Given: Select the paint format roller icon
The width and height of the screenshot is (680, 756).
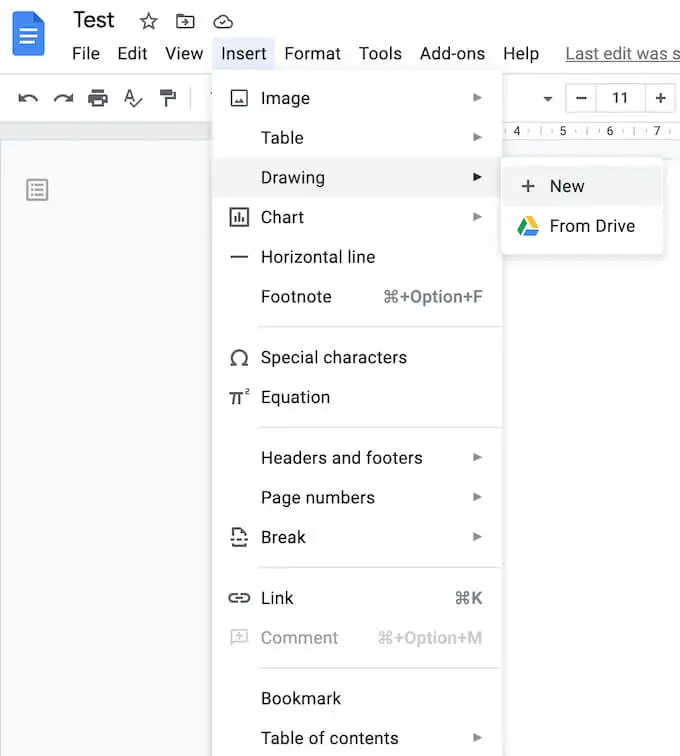Looking at the screenshot, I should coord(168,98).
